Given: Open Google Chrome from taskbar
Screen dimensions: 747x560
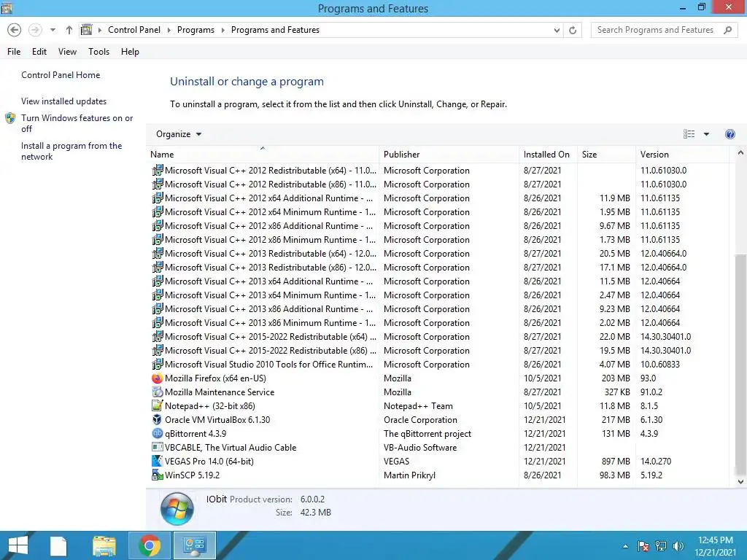Looking at the screenshot, I should pos(150,545).
